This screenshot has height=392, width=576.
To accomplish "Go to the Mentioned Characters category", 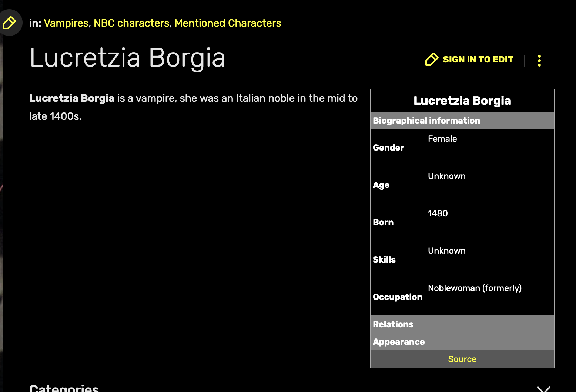I will 228,23.
